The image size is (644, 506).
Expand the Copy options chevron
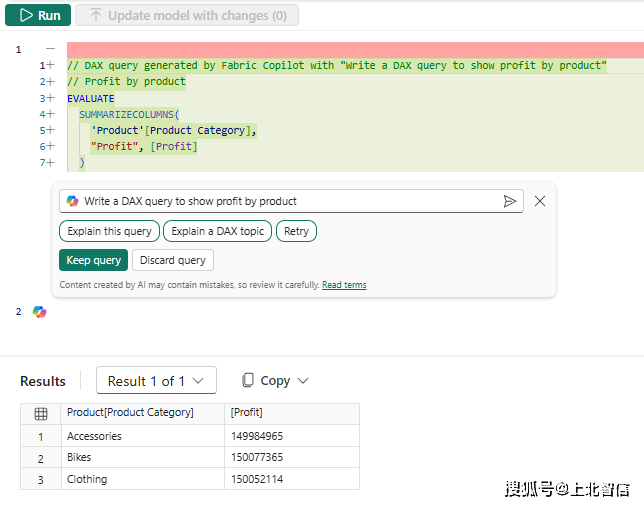point(303,381)
